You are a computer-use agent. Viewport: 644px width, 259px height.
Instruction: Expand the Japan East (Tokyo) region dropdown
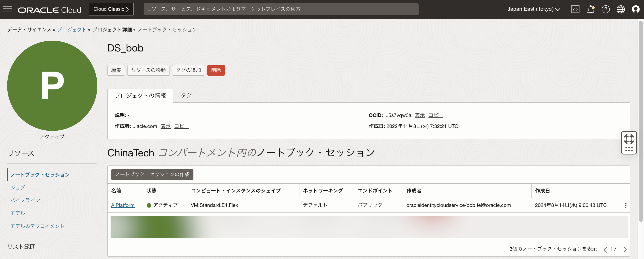(534, 9)
